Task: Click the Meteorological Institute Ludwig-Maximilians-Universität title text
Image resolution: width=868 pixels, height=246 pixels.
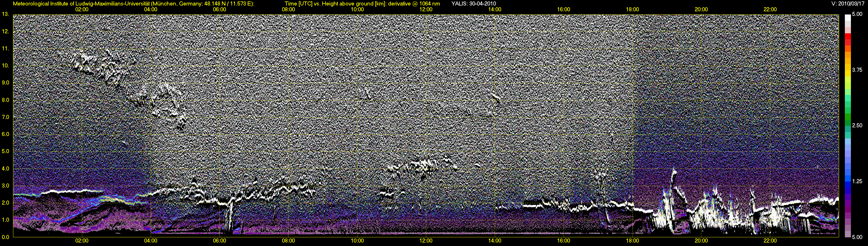Action: 134,4
